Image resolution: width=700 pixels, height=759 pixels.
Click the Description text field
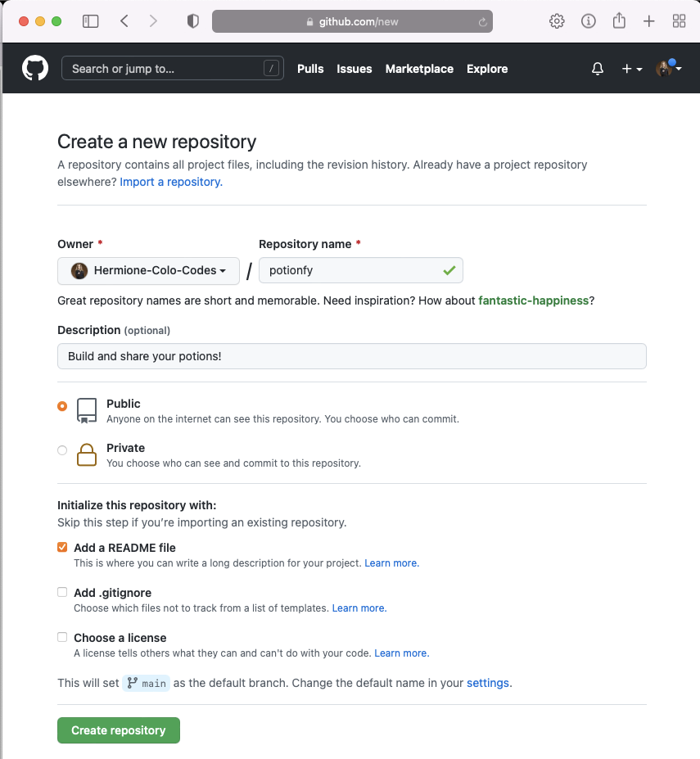point(351,356)
